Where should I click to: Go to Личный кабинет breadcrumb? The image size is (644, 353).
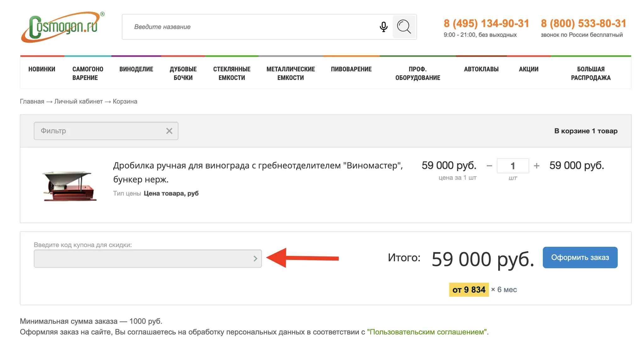[78, 102]
